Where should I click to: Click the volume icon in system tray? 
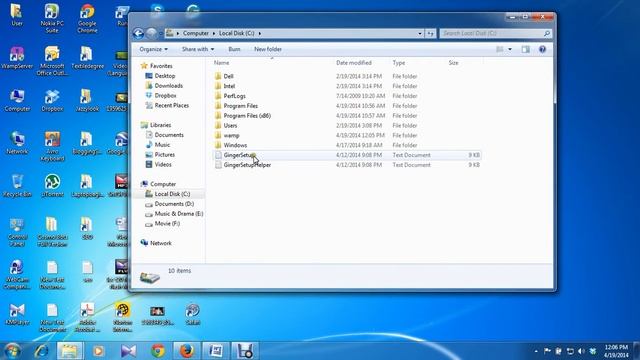(581, 351)
